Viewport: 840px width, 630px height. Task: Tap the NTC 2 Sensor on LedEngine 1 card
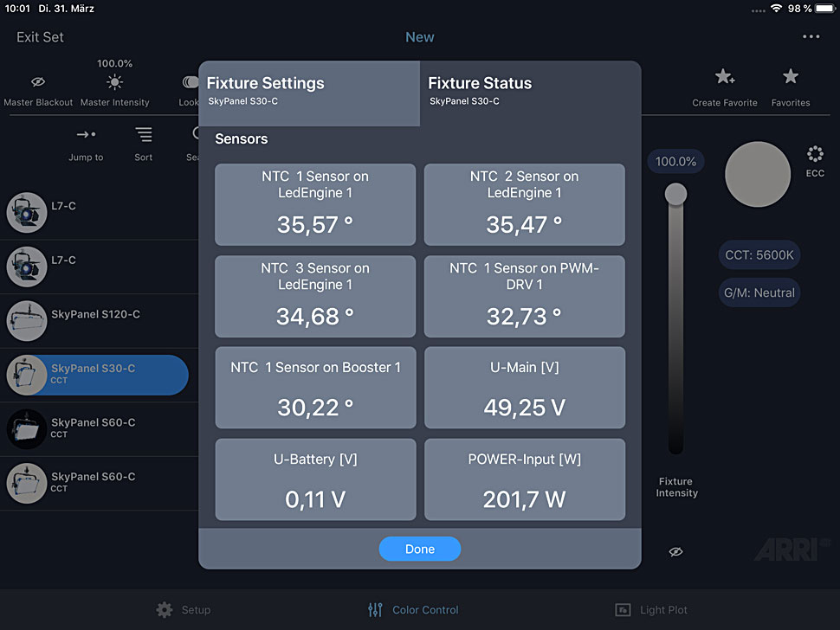pyautogui.click(x=525, y=204)
